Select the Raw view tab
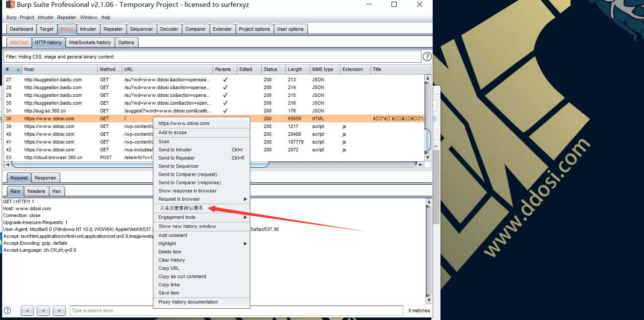 [x=15, y=191]
